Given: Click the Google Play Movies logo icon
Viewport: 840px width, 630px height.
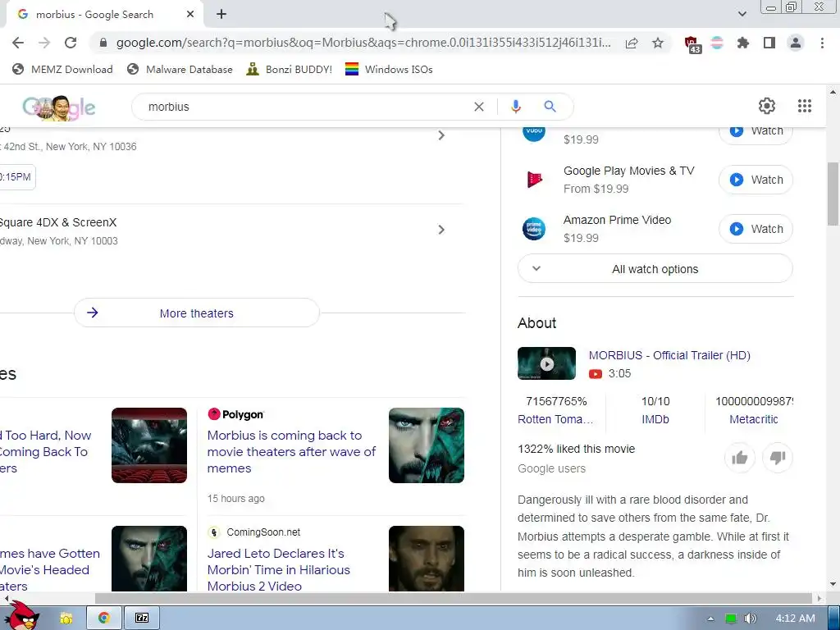Looking at the screenshot, I should (x=534, y=180).
